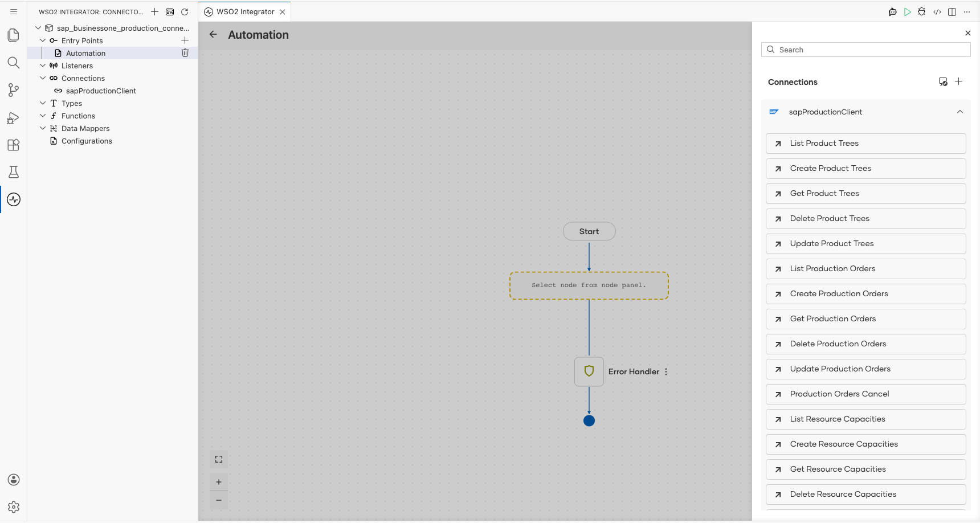Select the WSO2 Integrator activity icon
Screen dimensions: 980x523
point(14,199)
